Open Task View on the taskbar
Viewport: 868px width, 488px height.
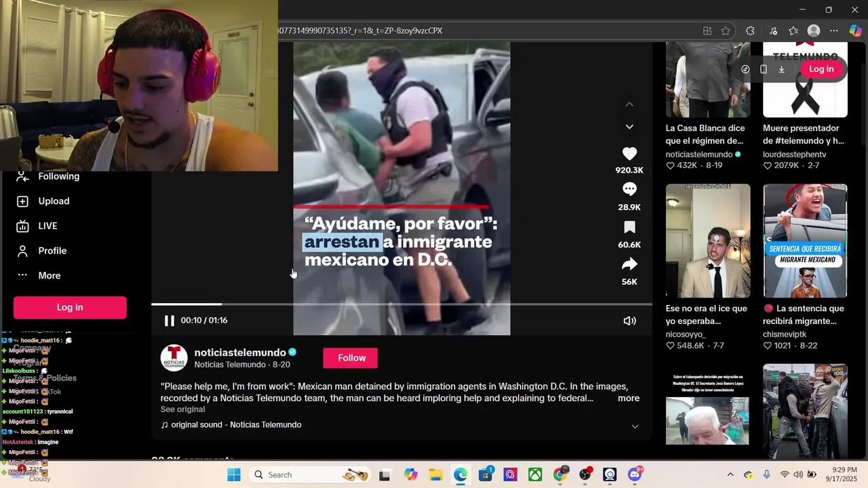point(384,474)
